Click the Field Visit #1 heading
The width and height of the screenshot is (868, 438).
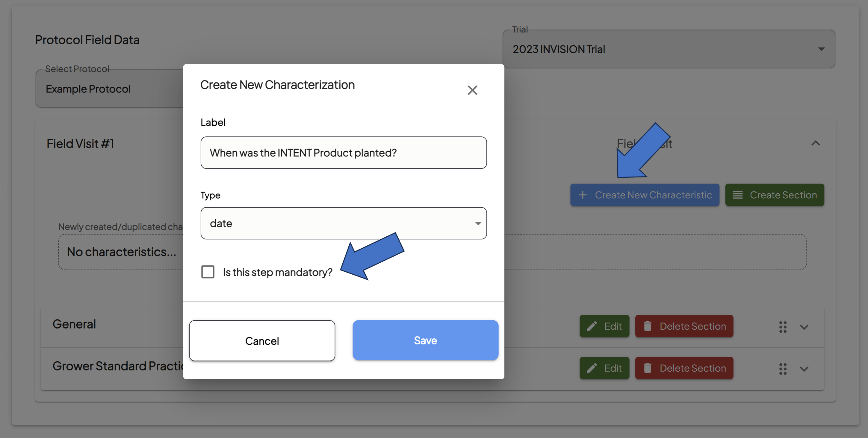click(x=80, y=144)
